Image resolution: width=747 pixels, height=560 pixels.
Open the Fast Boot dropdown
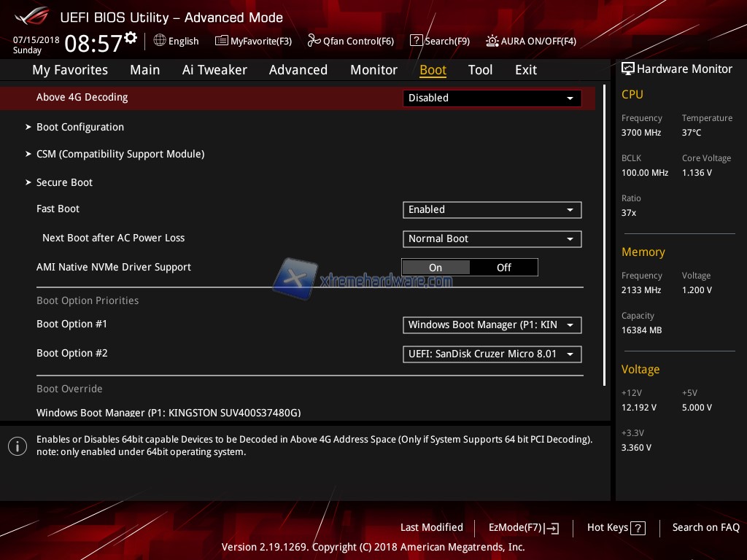click(x=492, y=209)
